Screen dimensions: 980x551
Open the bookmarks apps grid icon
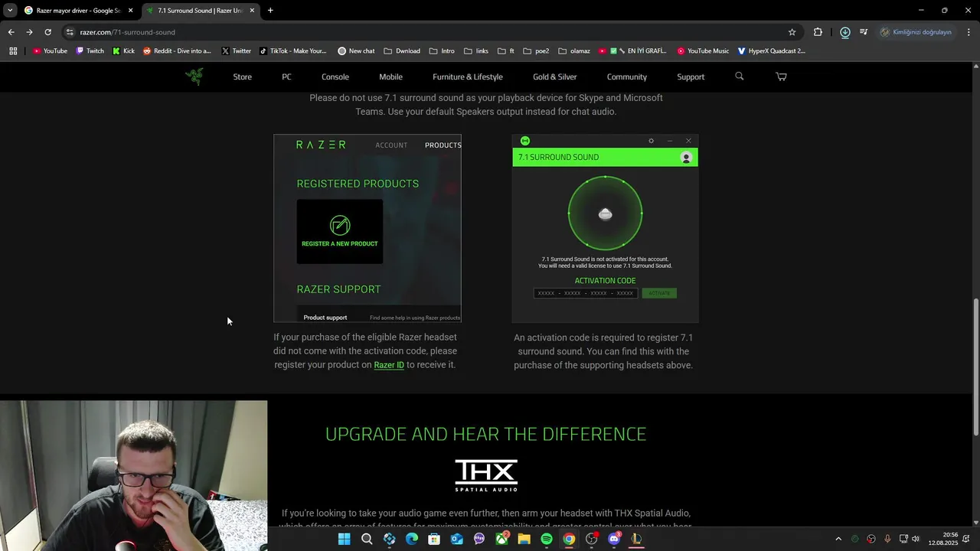click(13, 51)
